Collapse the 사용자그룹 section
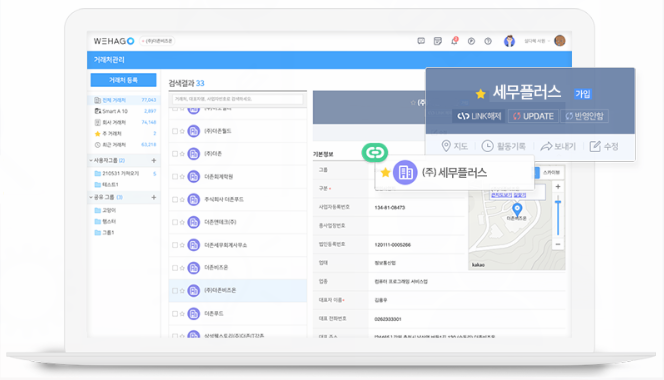The width and height of the screenshot is (664, 380). (91, 161)
